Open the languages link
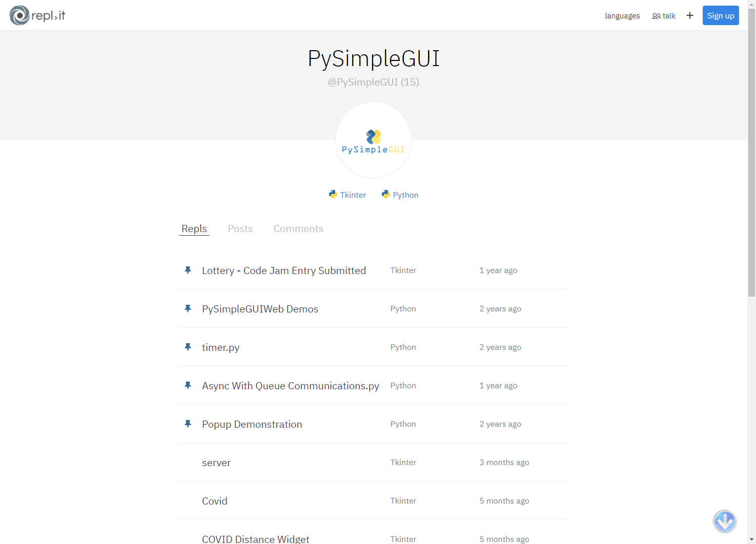Screen dimensions: 756x544 click(622, 15)
